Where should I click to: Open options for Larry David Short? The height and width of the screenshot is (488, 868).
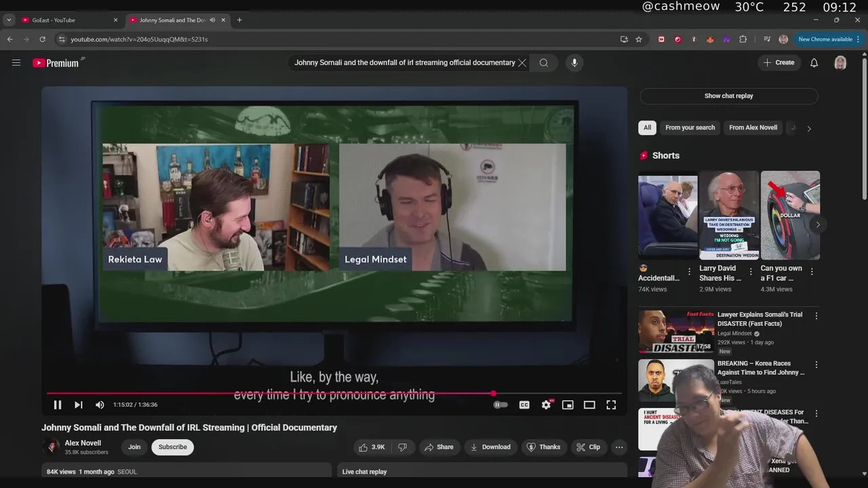[x=751, y=272]
